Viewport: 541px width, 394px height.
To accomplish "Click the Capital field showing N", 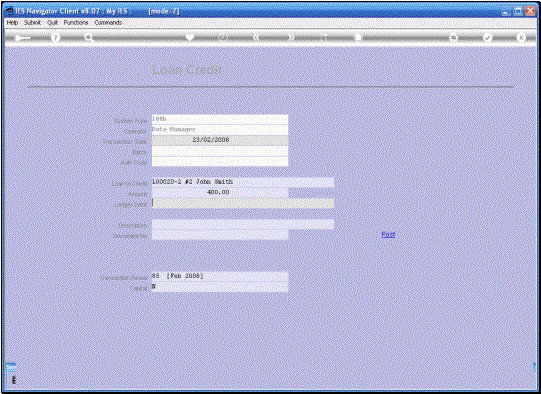I will (x=220, y=287).
